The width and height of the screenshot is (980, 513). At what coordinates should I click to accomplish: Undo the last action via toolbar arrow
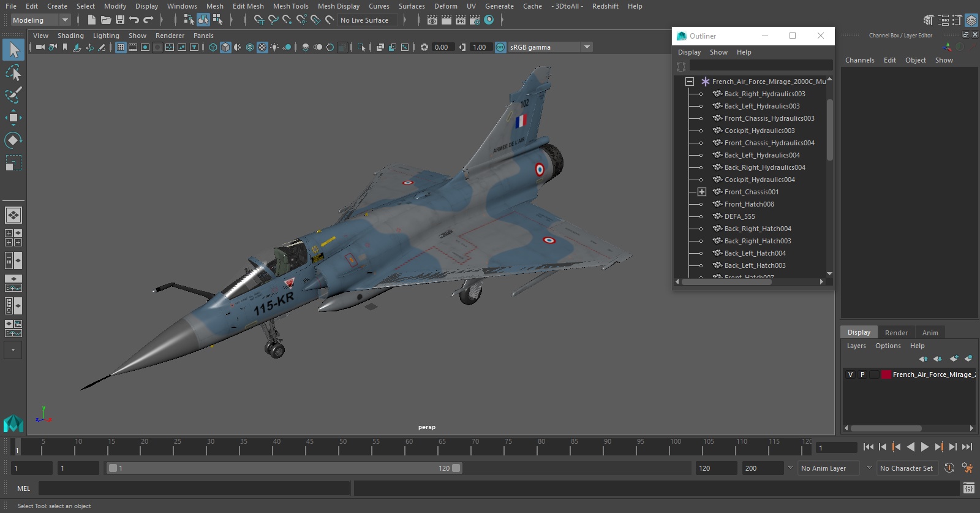pyautogui.click(x=134, y=20)
